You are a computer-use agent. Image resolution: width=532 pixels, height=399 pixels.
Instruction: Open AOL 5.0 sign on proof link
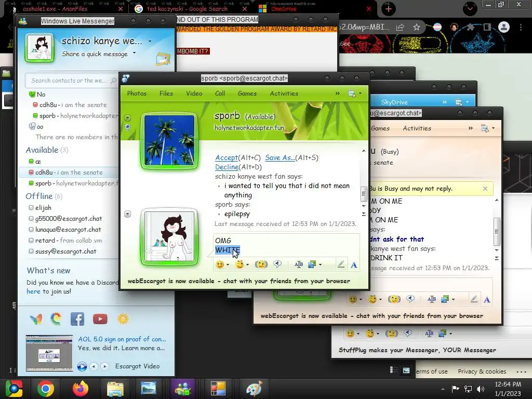(122, 339)
